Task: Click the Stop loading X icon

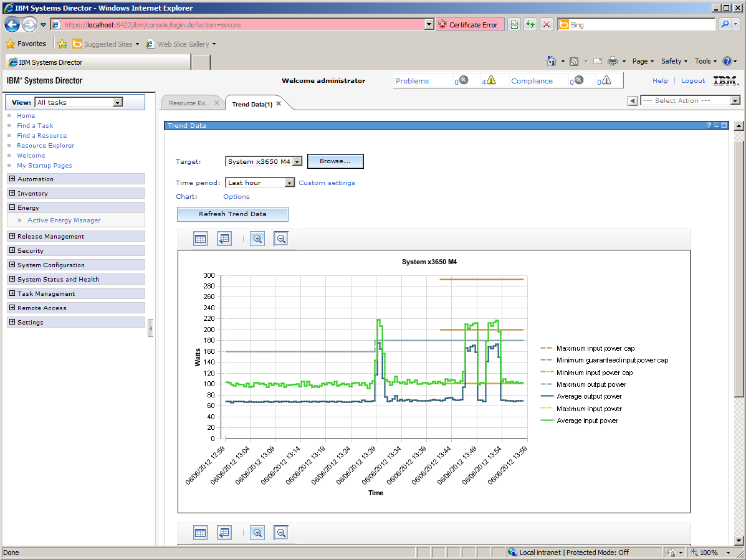Action: click(547, 24)
